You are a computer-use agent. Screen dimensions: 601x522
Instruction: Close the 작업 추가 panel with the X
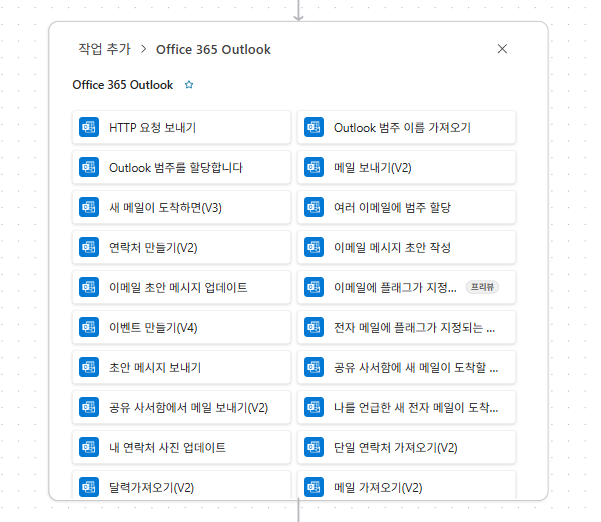[x=502, y=49]
